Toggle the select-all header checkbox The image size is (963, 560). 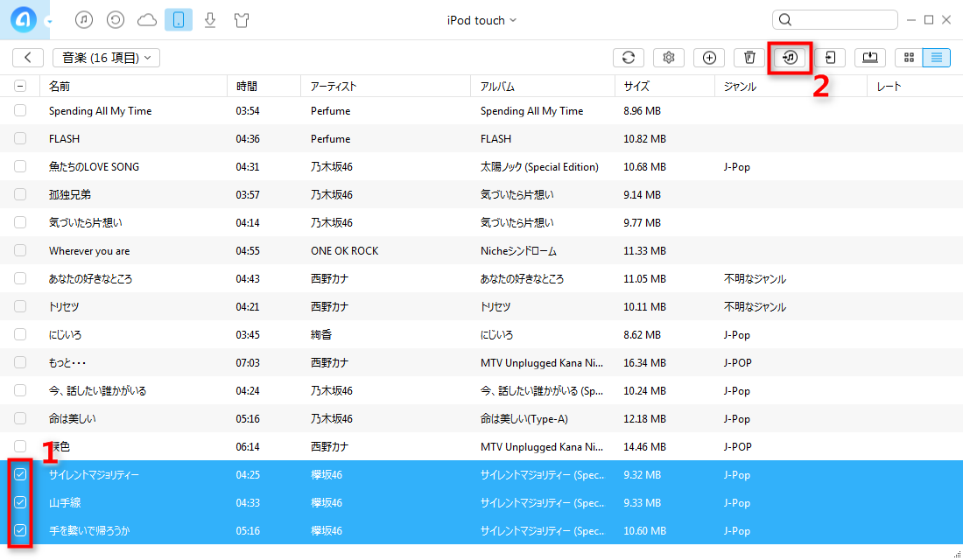click(x=20, y=86)
